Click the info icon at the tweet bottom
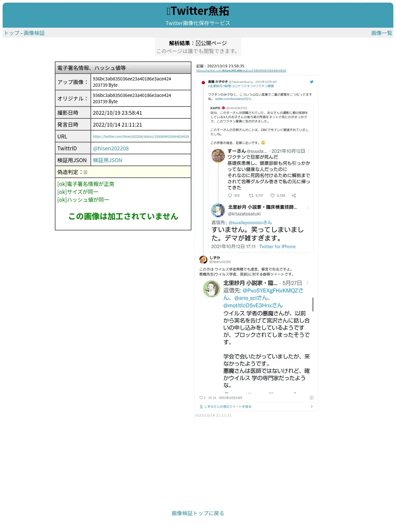Viewport: 396px width, 532px height. pyautogui.click(x=312, y=398)
